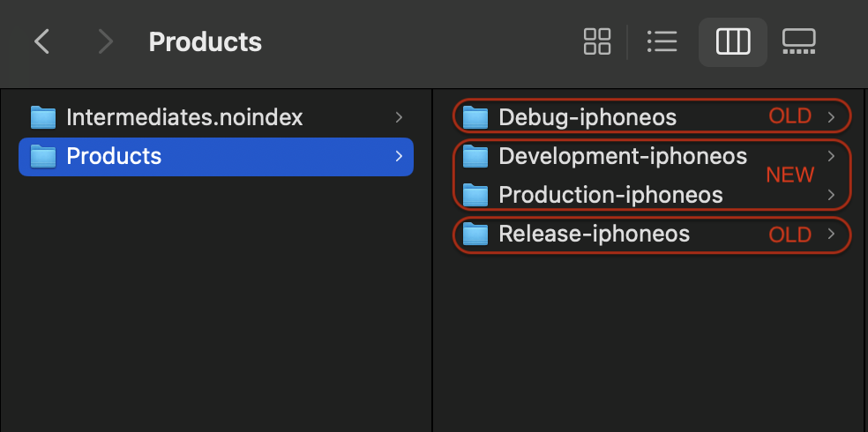Select the Release-iphoneos folder name
The width and height of the screenshot is (868, 432).
point(594,234)
